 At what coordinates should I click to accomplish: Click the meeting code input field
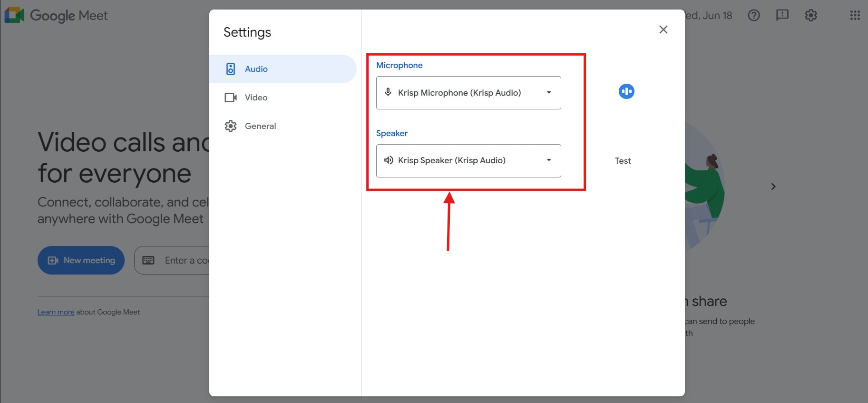[172, 260]
